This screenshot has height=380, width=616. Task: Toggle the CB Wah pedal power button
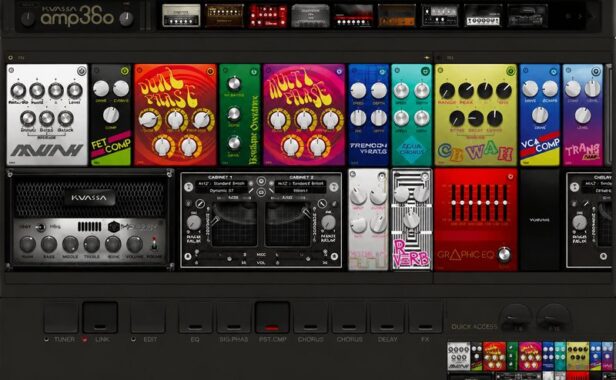pyautogui.click(x=510, y=71)
